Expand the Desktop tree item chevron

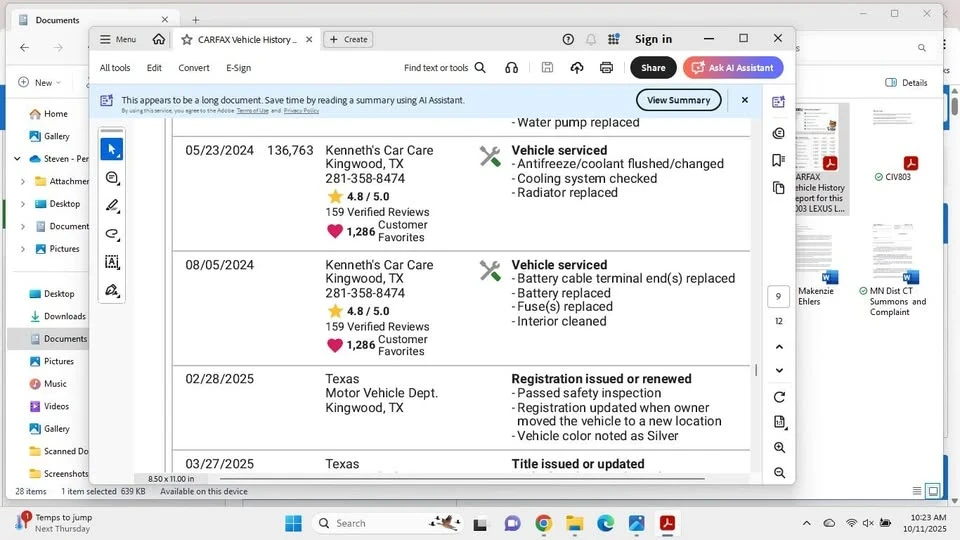[23, 204]
